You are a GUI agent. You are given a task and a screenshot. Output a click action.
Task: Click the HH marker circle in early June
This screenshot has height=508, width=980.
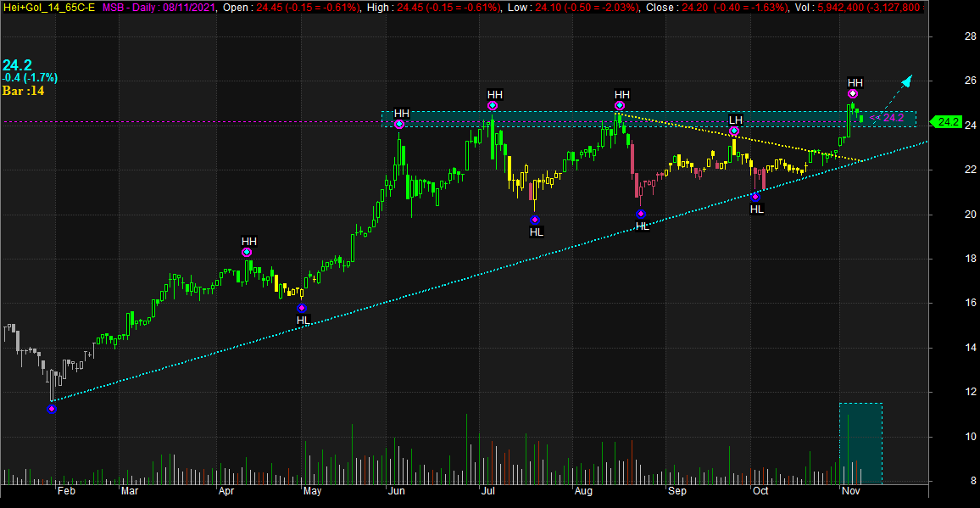click(x=399, y=124)
